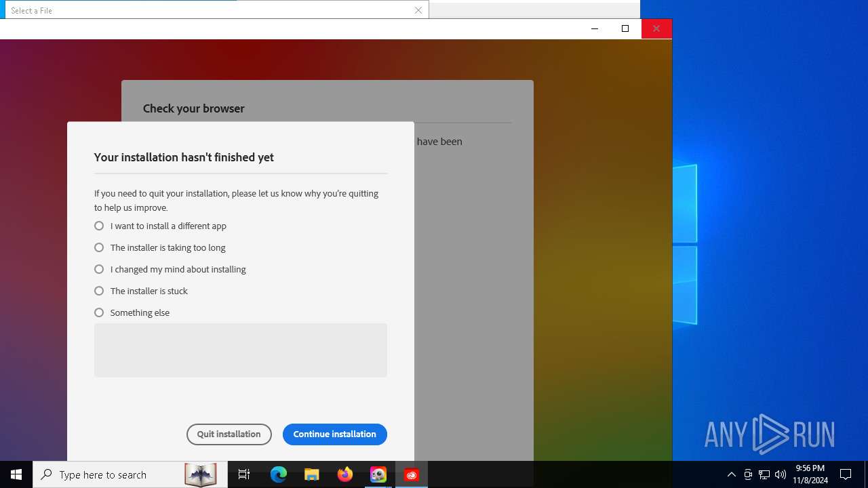Launch Microsoft Edge from taskbar
This screenshot has width=868, height=488.
pyautogui.click(x=279, y=474)
